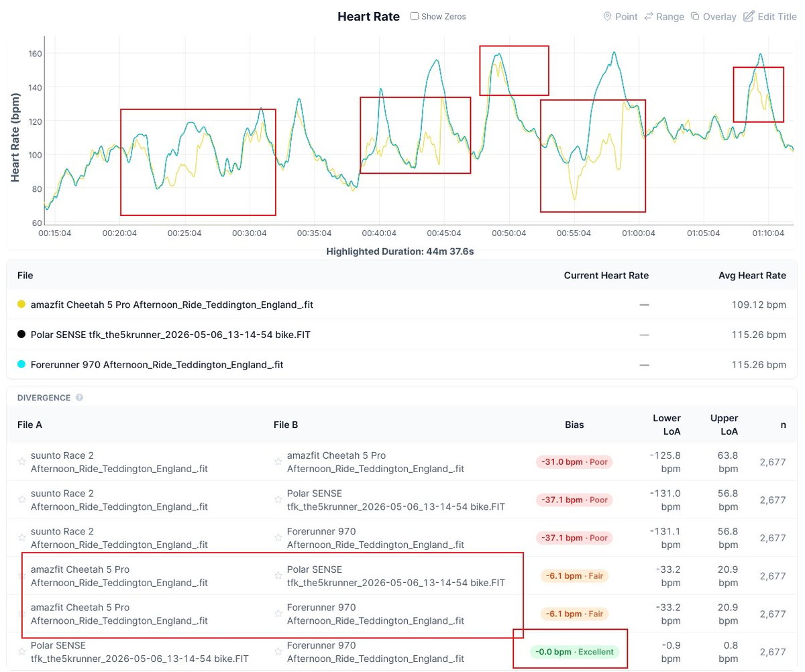Image resolution: width=805 pixels, height=672 pixels.
Task: Click the Avg Heart Rate column header
Action: pyautogui.click(x=752, y=276)
